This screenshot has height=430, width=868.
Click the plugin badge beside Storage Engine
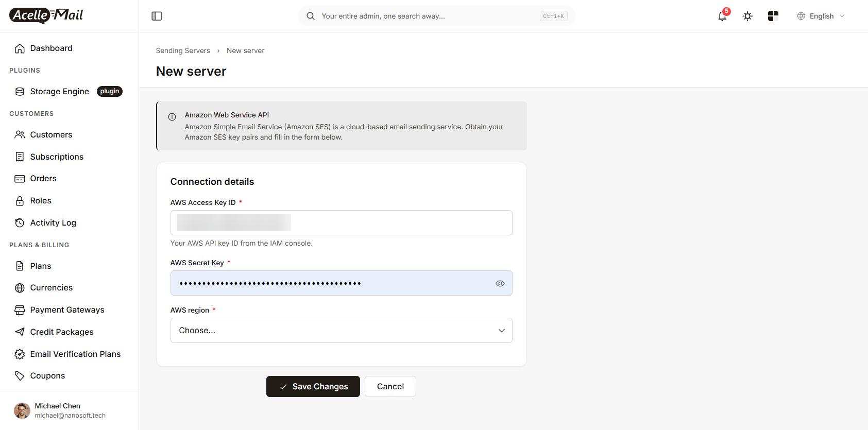coord(110,91)
